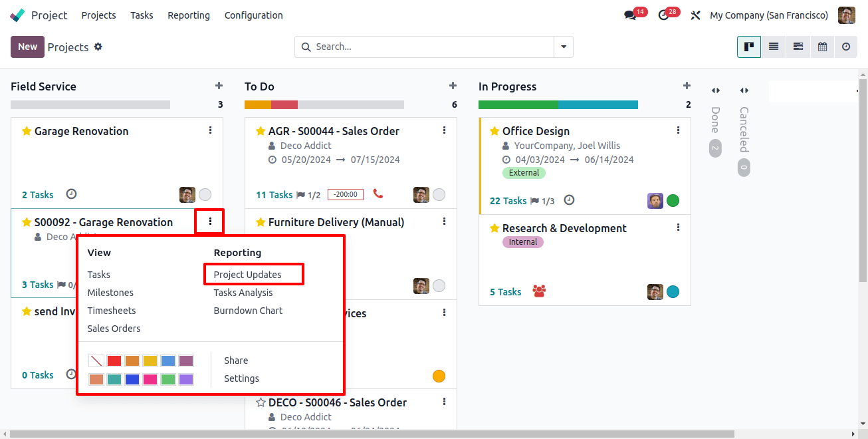Toggle favorite star on Garage Renovation with 2 Tasks

[x=27, y=131]
